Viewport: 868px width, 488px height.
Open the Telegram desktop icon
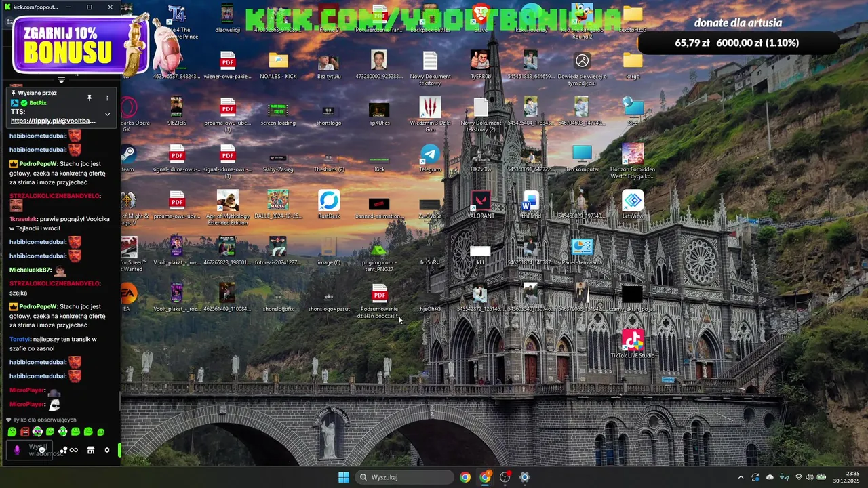point(430,159)
